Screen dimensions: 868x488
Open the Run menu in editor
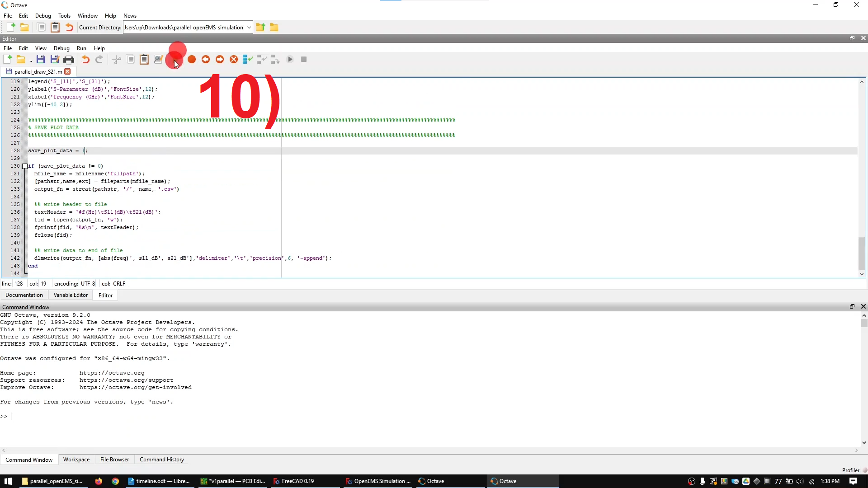(x=81, y=47)
